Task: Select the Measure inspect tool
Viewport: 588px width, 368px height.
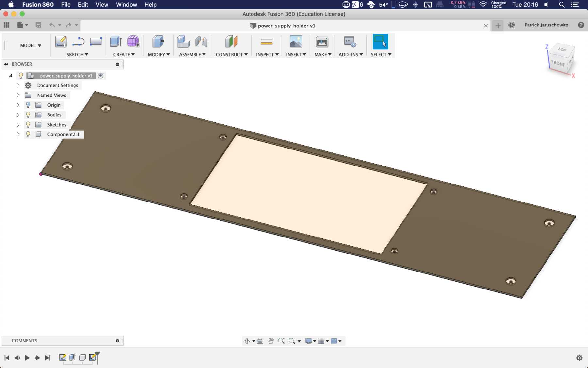Action: pyautogui.click(x=267, y=42)
